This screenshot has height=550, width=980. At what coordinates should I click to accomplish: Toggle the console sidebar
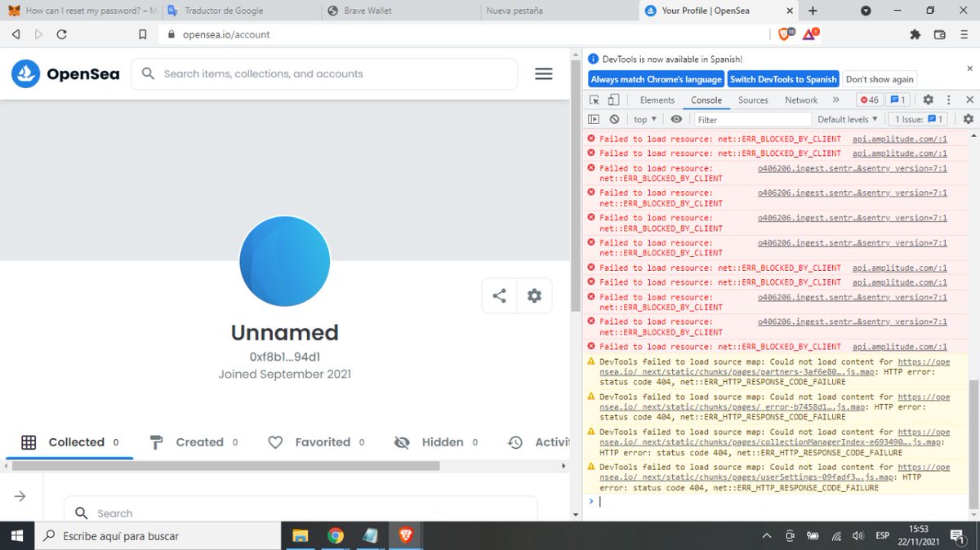pos(595,119)
